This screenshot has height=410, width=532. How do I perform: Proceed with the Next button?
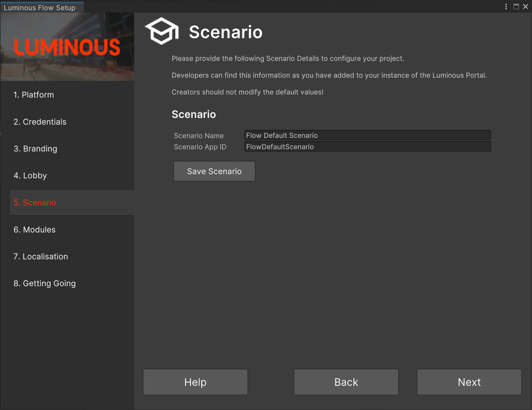pos(469,382)
